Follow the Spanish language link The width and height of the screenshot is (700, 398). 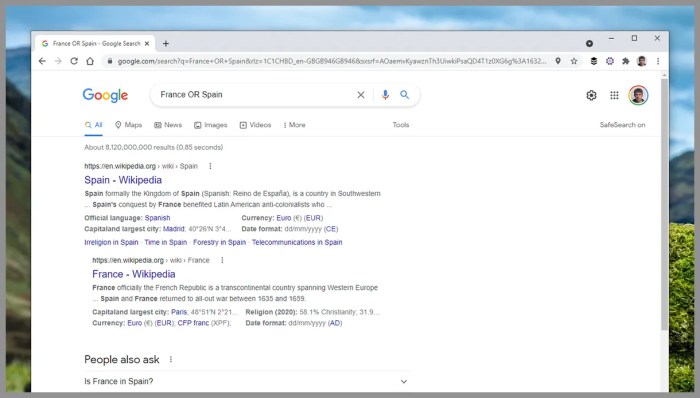pos(158,218)
